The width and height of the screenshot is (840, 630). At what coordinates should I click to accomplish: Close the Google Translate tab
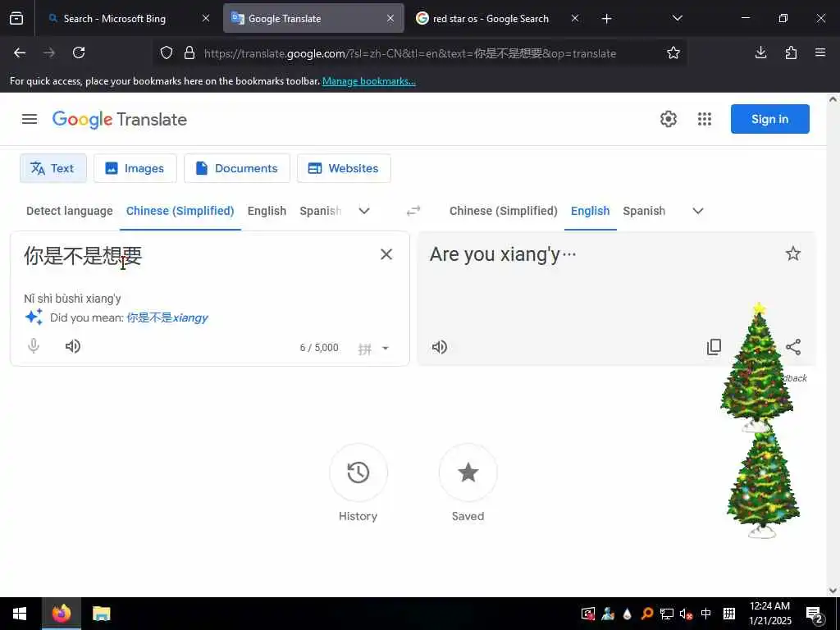390,18
